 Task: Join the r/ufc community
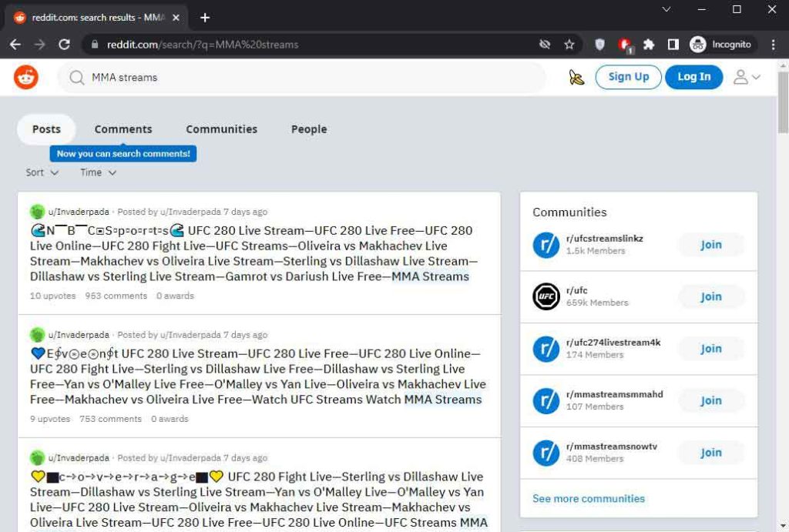(x=711, y=296)
